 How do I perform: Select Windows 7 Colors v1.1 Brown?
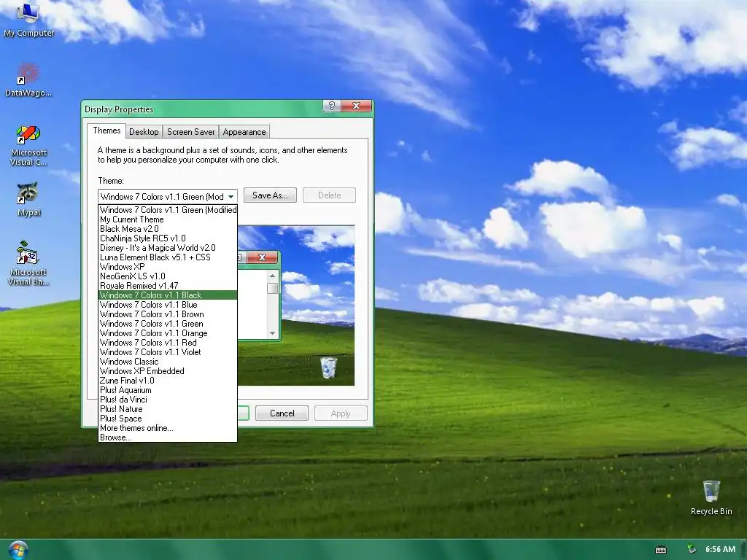(168, 314)
